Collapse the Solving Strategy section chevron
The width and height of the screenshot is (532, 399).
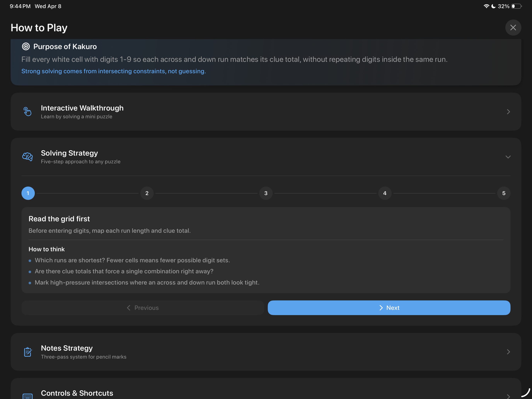pyautogui.click(x=508, y=157)
